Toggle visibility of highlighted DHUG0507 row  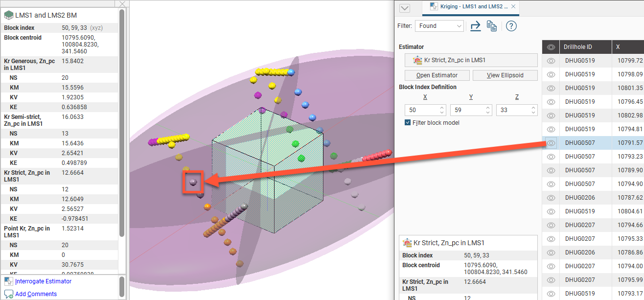pyautogui.click(x=551, y=143)
